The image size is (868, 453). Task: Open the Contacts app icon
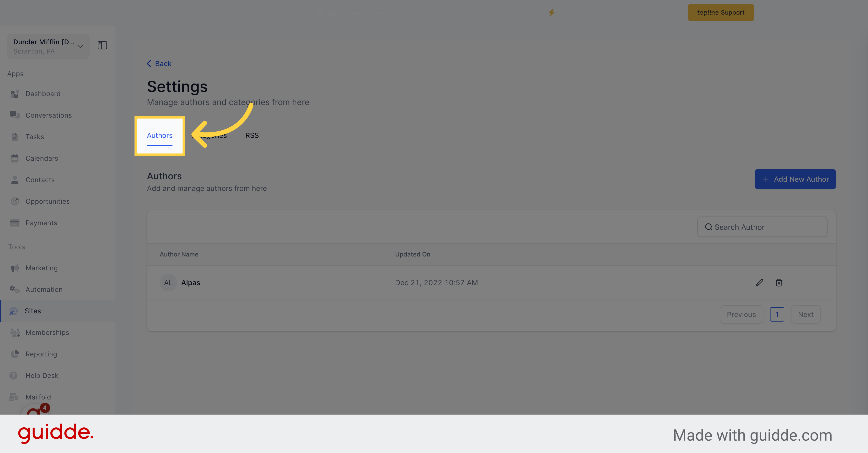(14, 180)
